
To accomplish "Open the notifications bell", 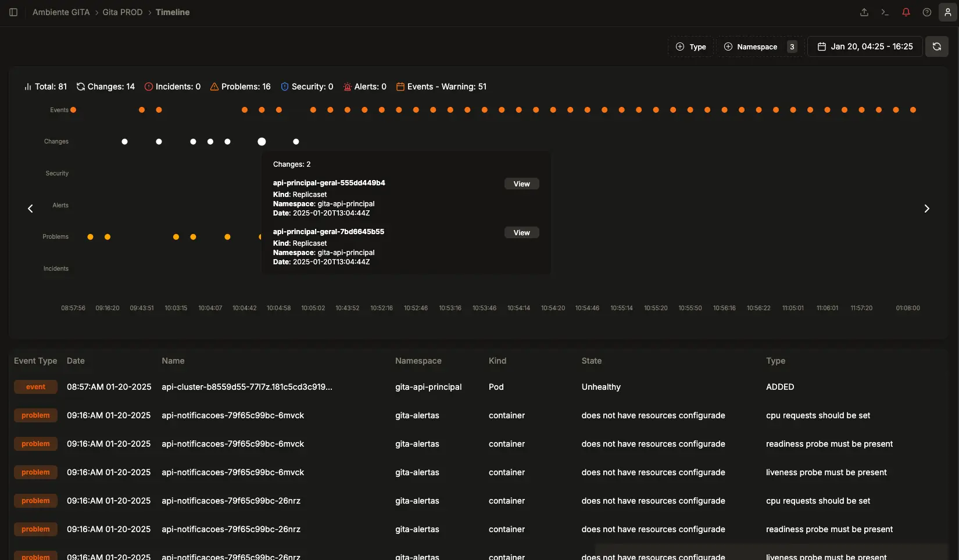I will (x=906, y=12).
